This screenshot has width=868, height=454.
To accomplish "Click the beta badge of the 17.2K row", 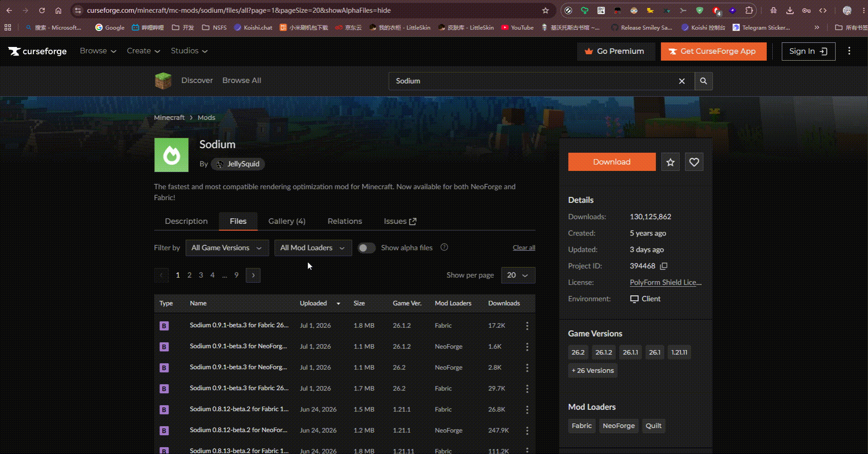I will coord(164,325).
